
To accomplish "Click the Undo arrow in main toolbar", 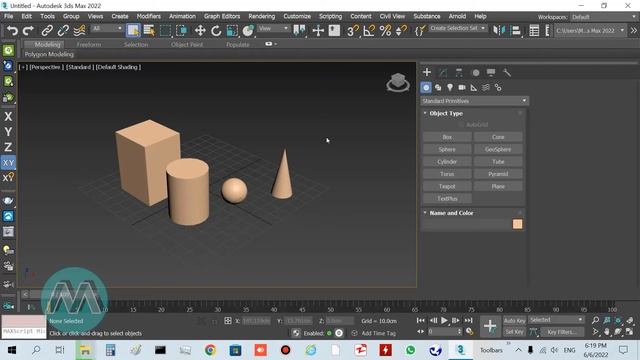I will point(12,31).
